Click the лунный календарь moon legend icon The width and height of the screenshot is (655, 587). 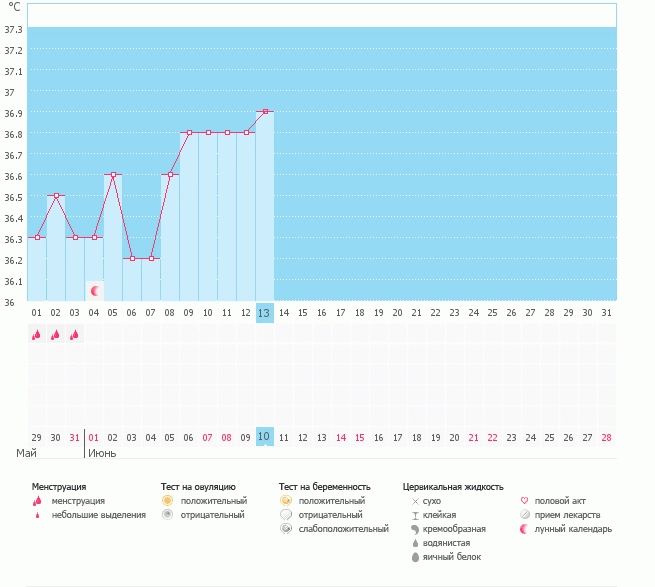[x=526, y=529]
